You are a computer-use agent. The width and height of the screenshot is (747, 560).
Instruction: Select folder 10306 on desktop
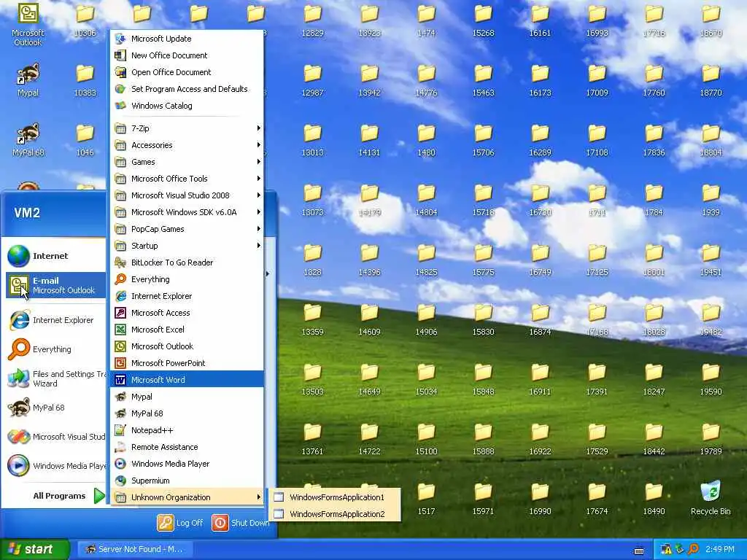coord(85,20)
